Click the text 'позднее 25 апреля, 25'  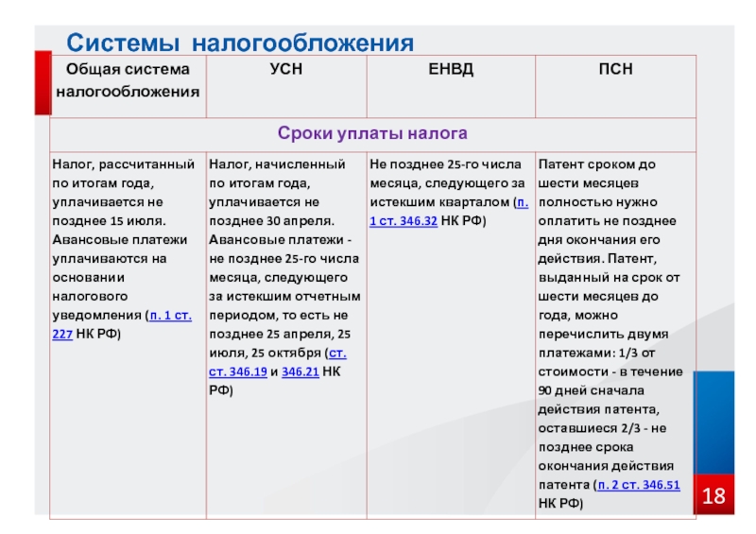pos(280,335)
